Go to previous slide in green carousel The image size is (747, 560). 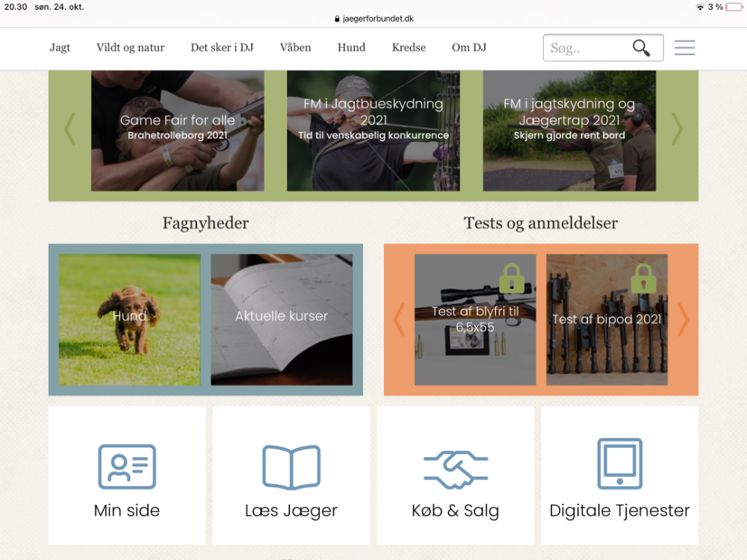70,129
